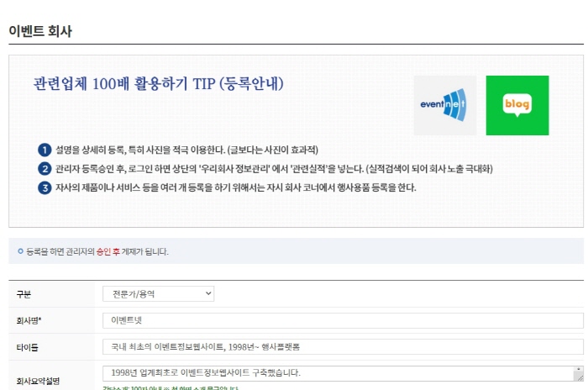
Task: Click the 타이틀 input field
Action: pos(343,347)
